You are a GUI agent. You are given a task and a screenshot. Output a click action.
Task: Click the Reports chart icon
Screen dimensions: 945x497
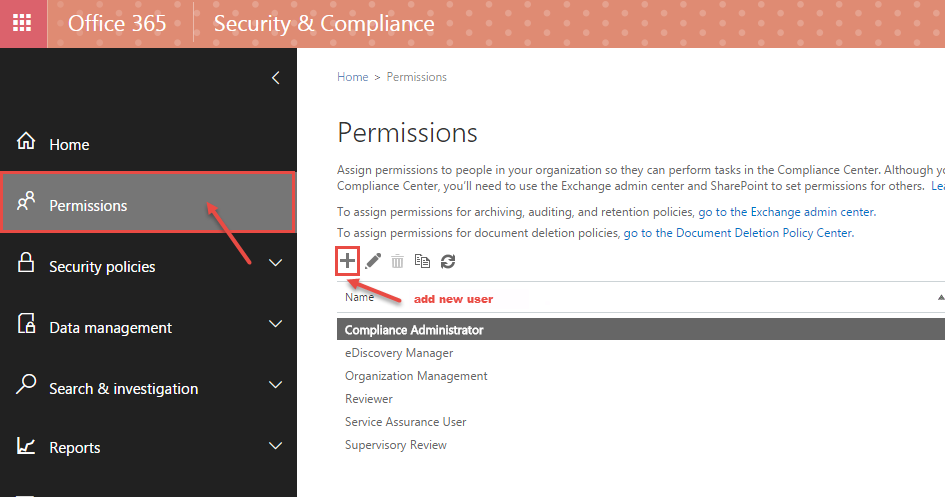pyautogui.click(x=26, y=446)
